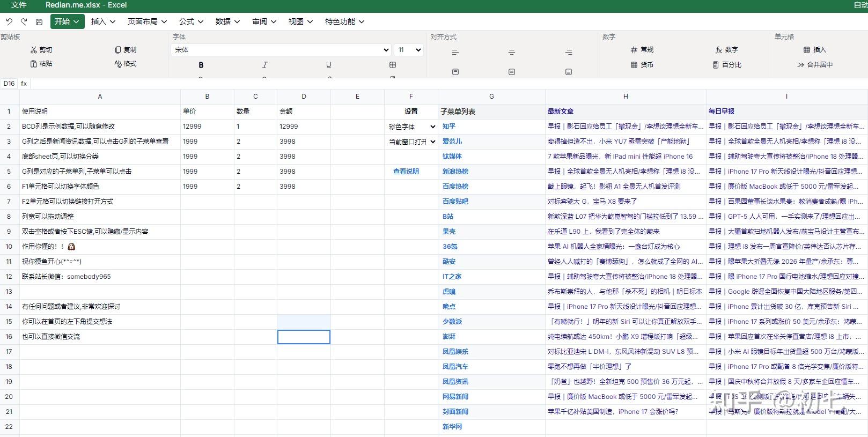Select the 使用说明 cell

100,112
